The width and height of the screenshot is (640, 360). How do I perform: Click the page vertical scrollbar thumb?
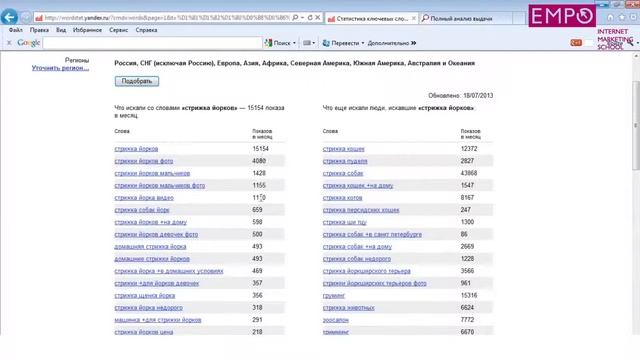coord(636,124)
